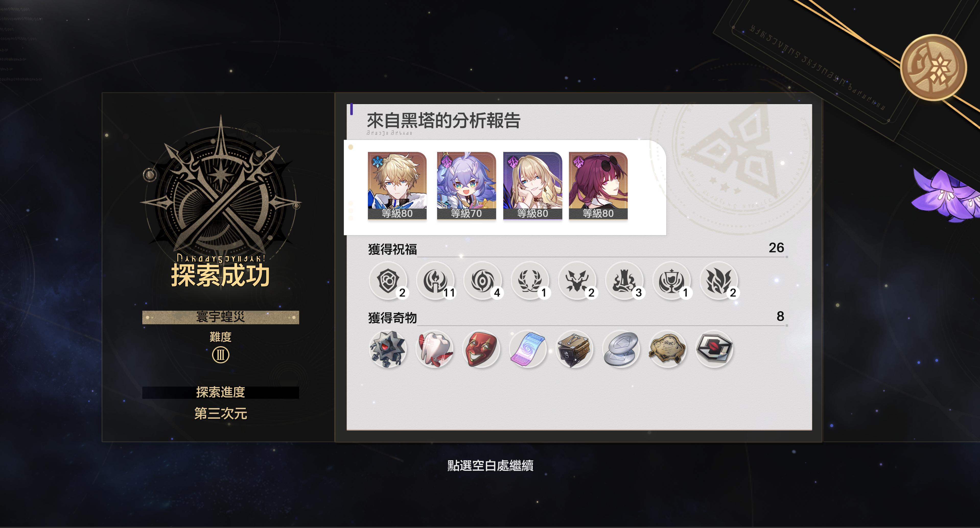Click the 寰宇蝗災 mode banner
The height and width of the screenshot is (528, 980).
221,317
